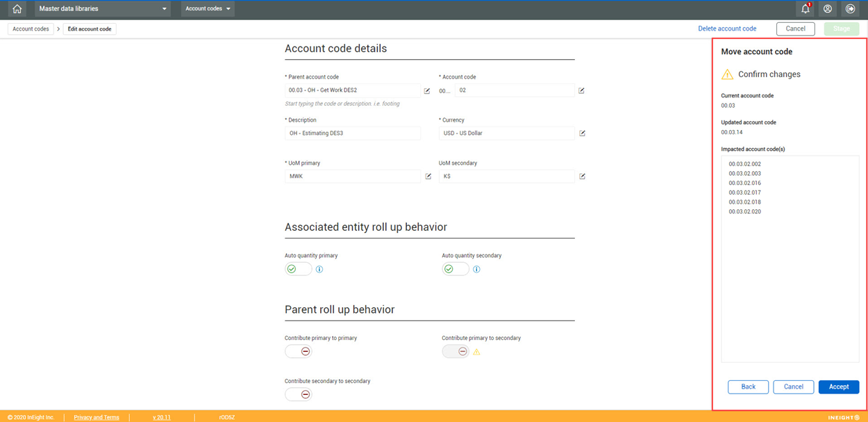Screen dimensions: 868x422
Task: Click the home icon in top bar
Action: click(17, 9)
